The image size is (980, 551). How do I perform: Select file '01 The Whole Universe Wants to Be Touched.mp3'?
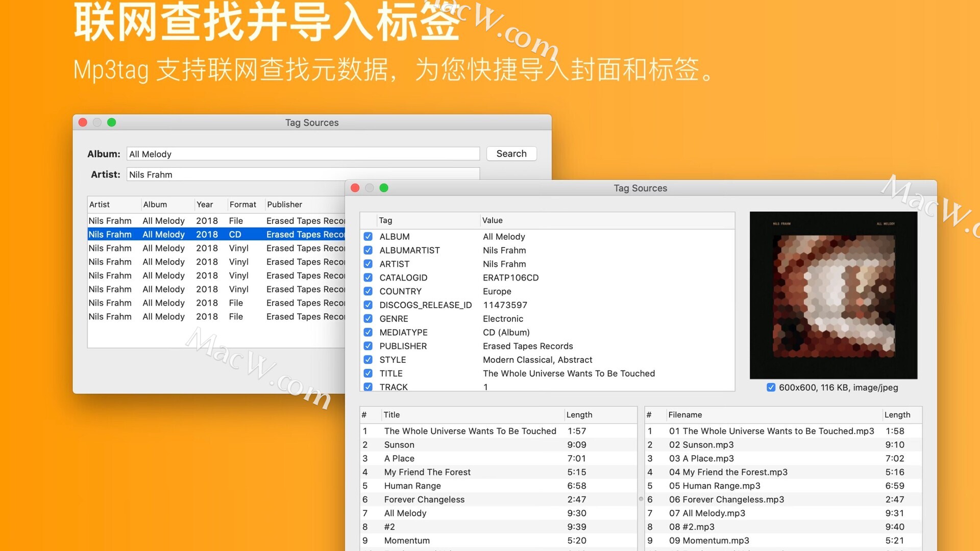point(783,431)
